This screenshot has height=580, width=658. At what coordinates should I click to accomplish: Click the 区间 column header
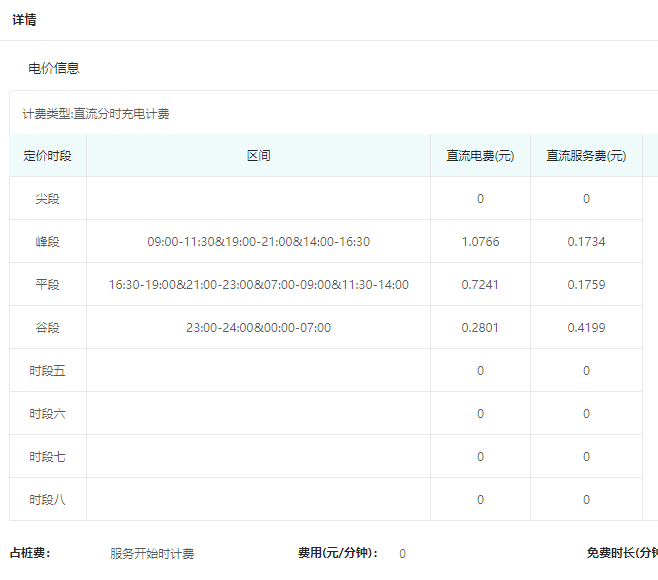(x=258, y=156)
